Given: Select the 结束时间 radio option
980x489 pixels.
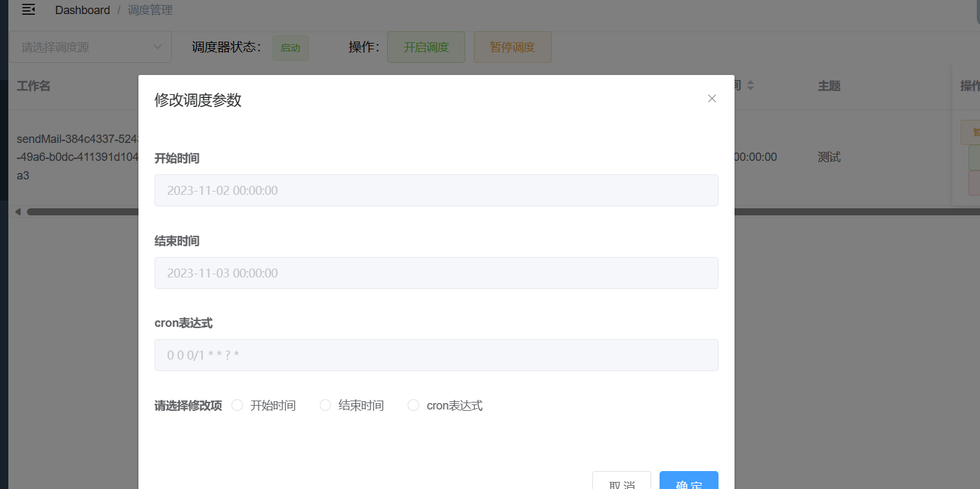Looking at the screenshot, I should coord(325,404).
